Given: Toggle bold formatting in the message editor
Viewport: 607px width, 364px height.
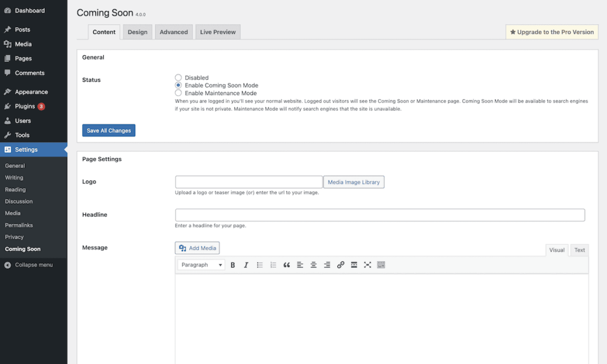Looking at the screenshot, I should tap(233, 265).
